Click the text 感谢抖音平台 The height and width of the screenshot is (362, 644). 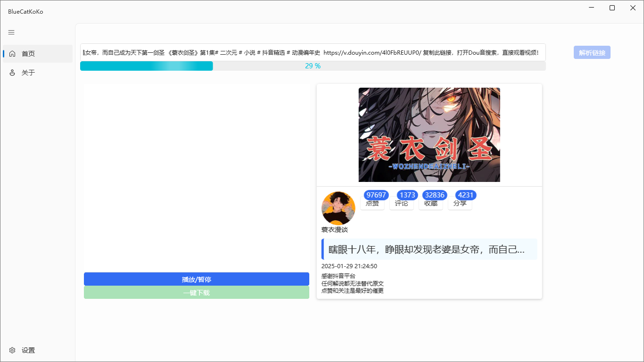point(339,276)
